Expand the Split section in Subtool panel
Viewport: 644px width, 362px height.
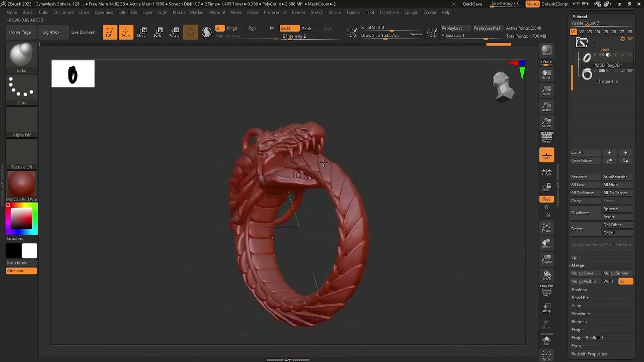[576, 257]
